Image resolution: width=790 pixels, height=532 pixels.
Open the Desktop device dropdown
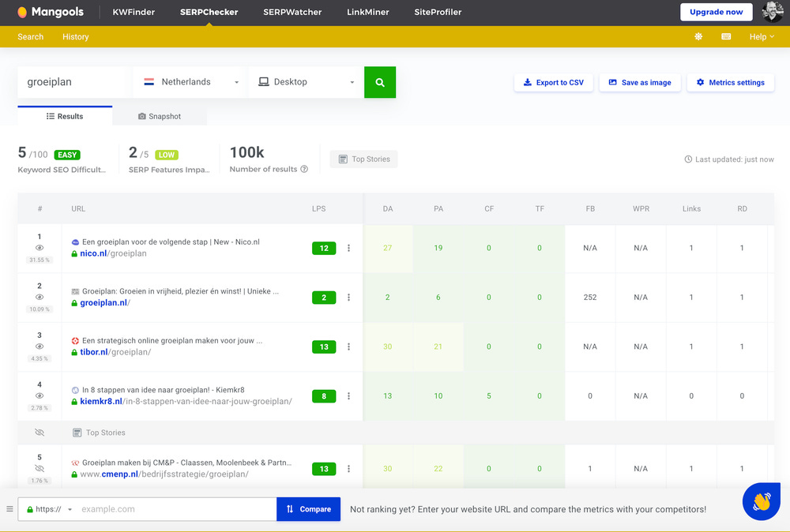tap(306, 82)
